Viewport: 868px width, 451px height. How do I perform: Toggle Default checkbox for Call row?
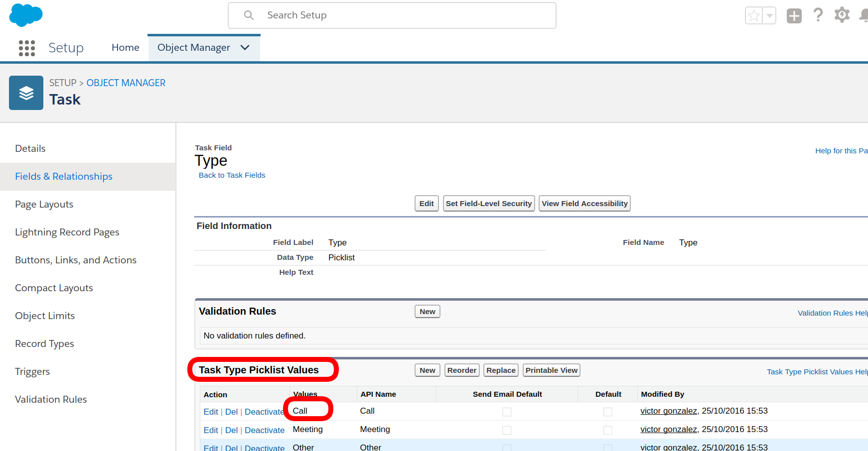click(607, 412)
